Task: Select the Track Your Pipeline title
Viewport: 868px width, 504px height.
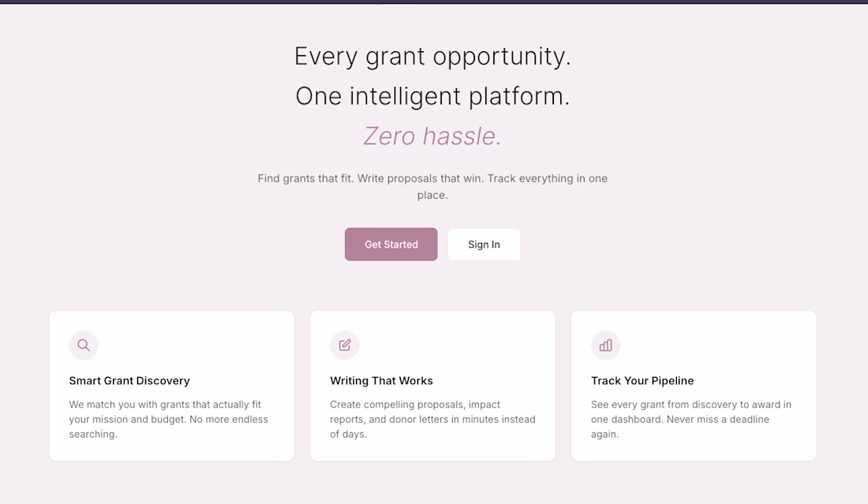Action: 642,381
